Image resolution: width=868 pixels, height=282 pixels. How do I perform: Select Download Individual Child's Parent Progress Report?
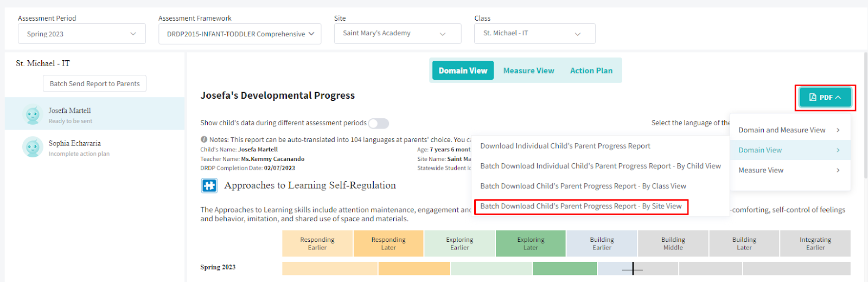(x=565, y=146)
